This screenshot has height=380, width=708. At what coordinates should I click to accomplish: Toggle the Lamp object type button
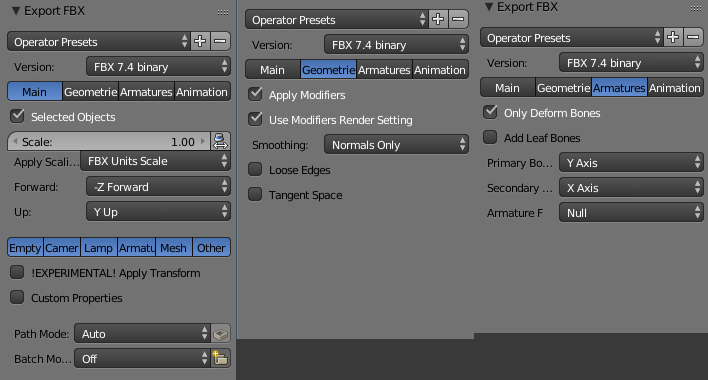point(98,248)
